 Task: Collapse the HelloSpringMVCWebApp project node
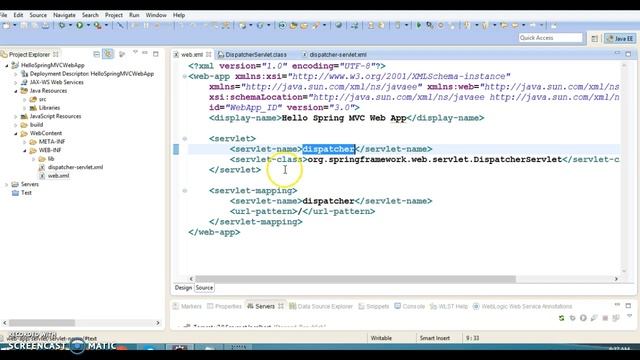[x=7, y=65]
